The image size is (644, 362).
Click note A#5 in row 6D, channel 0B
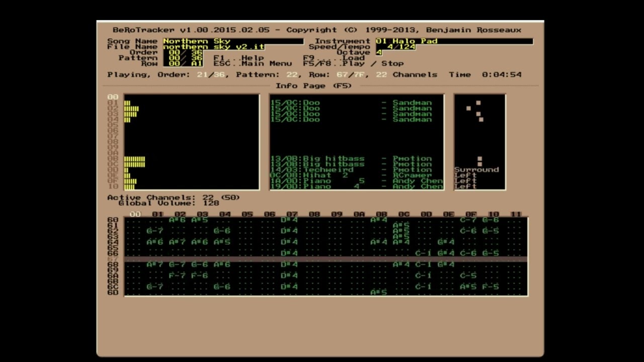pos(379,293)
